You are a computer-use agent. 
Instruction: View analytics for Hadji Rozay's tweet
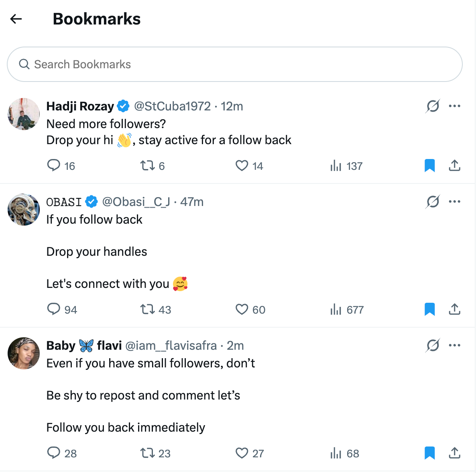pos(336,165)
